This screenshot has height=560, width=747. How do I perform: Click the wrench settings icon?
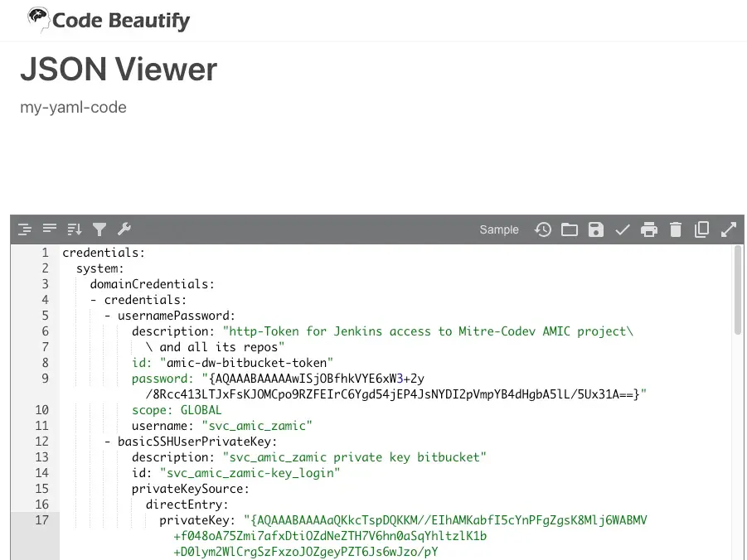click(x=125, y=229)
